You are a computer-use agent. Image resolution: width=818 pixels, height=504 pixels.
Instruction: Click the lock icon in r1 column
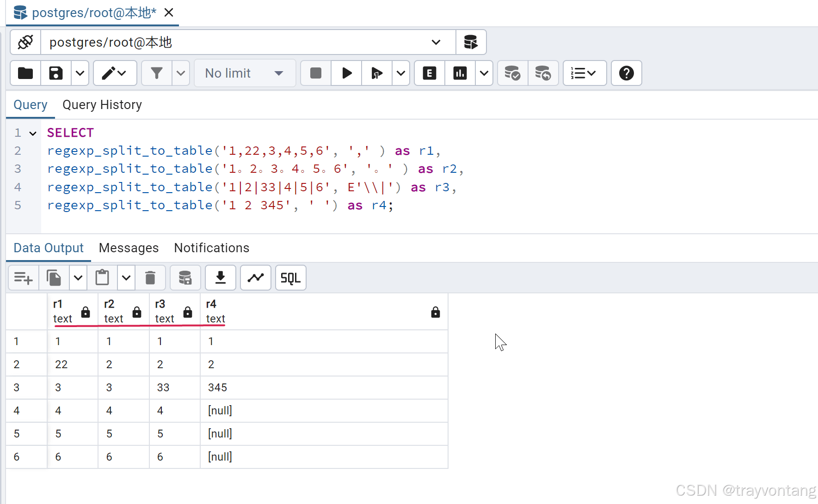click(86, 312)
